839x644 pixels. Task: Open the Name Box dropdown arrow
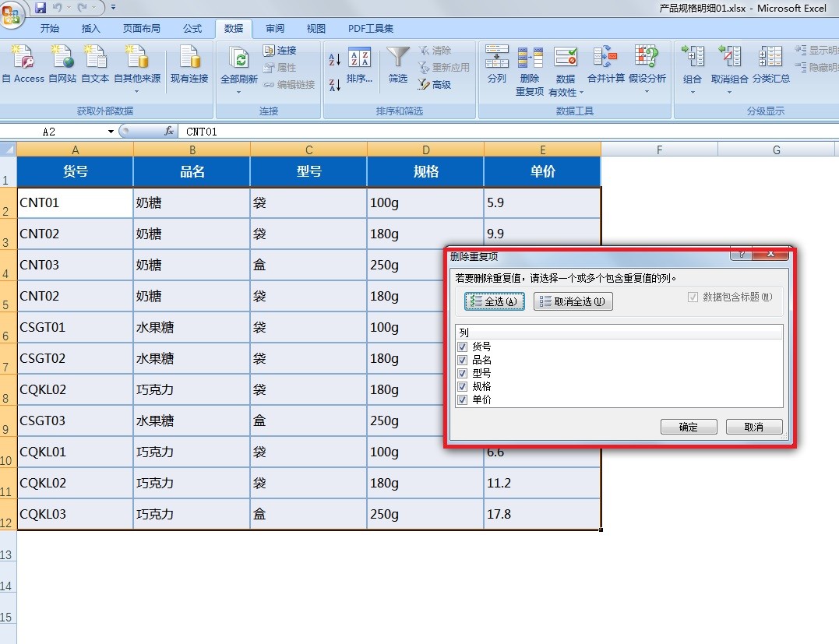pos(110,131)
